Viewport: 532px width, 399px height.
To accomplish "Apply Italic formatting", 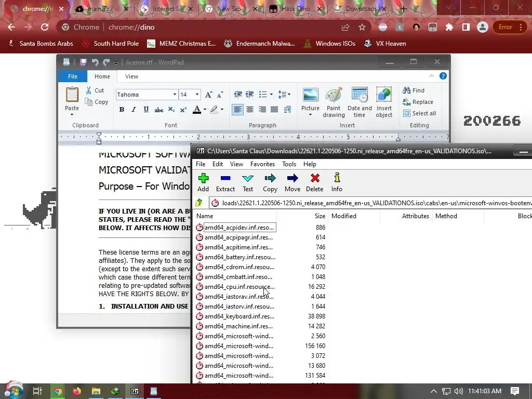I will (134, 109).
